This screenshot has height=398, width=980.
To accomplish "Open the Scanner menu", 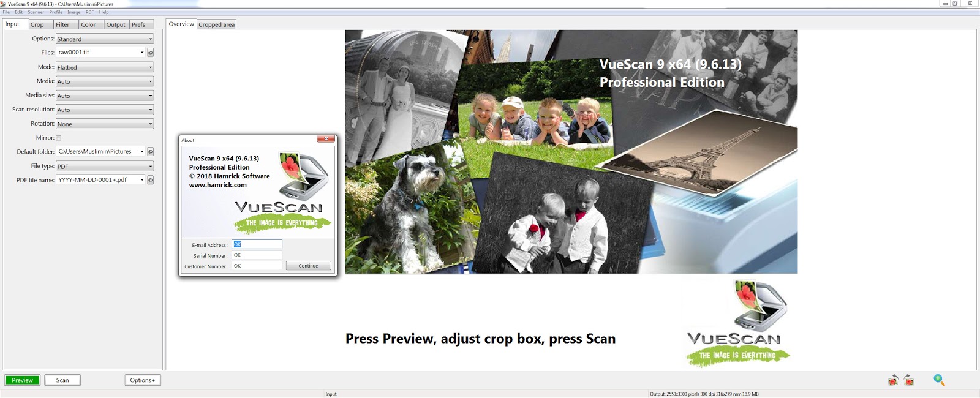I will click(36, 12).
